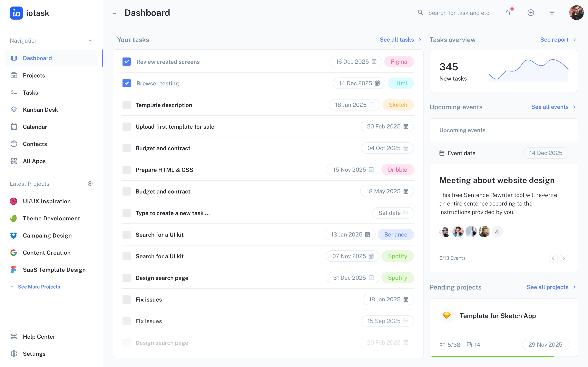The height and width of the screenshot is (367, 588).
Task: Check the Prepare HTML & CSS task checkbox
Action: (x=127, y=170)
